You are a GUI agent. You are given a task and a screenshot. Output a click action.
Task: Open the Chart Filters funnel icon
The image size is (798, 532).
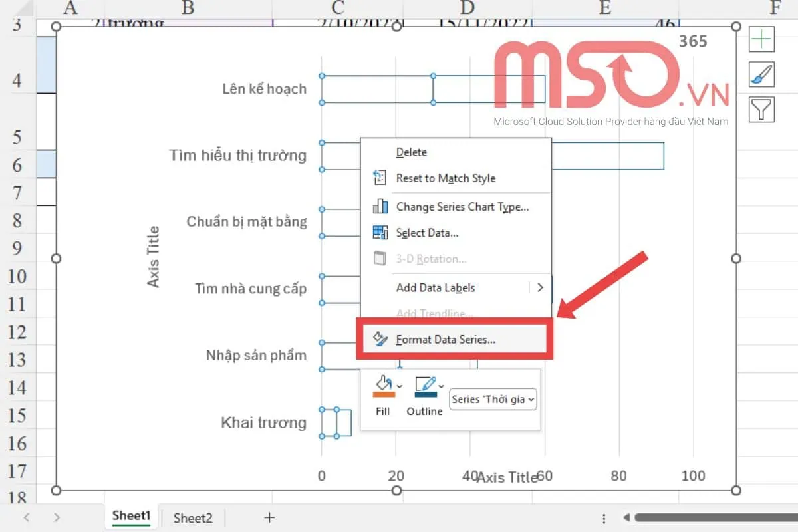760,108
